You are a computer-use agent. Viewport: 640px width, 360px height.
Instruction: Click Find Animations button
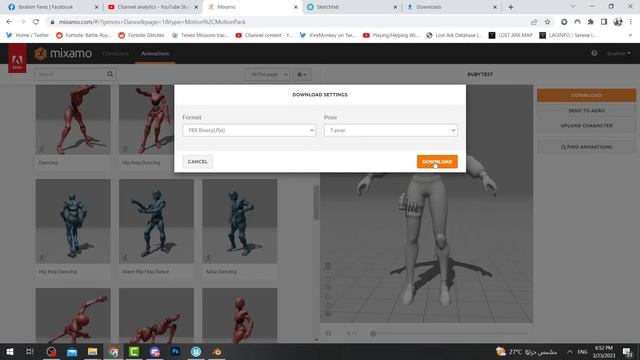pos(586,147)
